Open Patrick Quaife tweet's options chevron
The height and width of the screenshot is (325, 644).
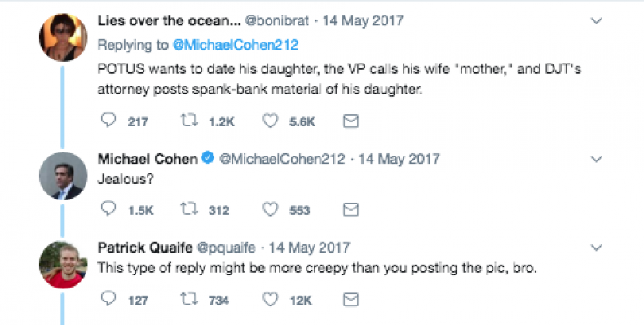[597, 248]
